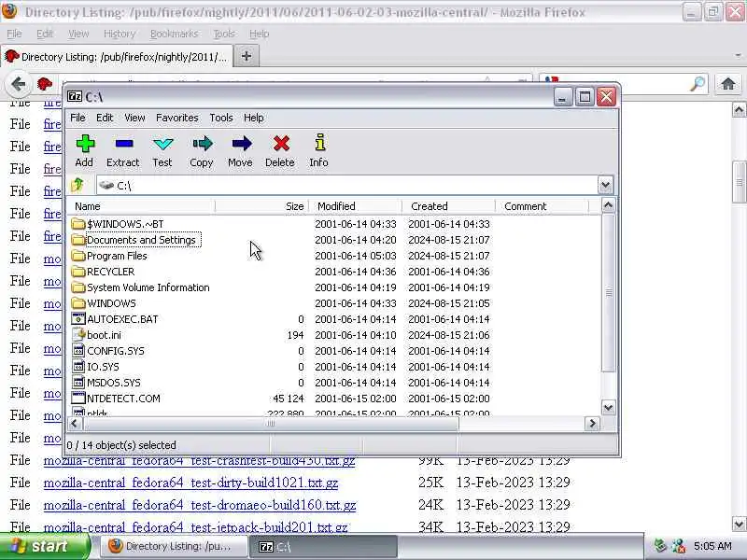This screenshot has height=560, width=747.
Task: Switch to Directory Listing taskbar button
Action: [x=174, y=546]
